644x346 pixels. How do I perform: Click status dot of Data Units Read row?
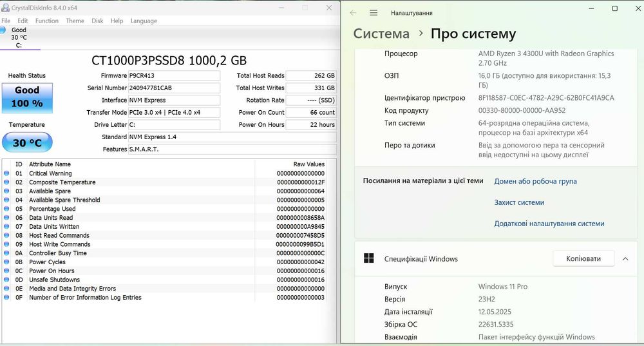point(6,218)
